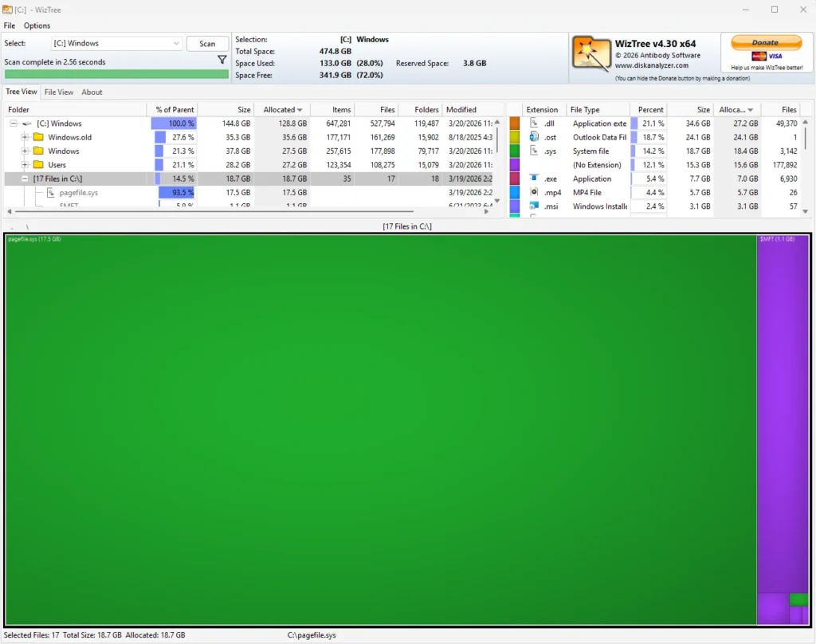This screenshot has height=644, width=816.
Task: Switch to the File View tab
Action: (x=58, y=92)
